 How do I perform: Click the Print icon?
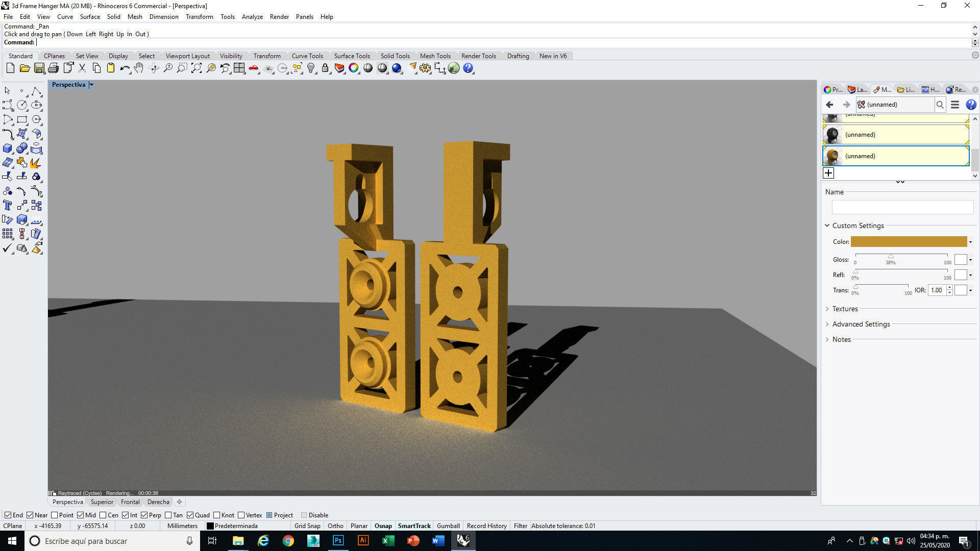[53, 68]
